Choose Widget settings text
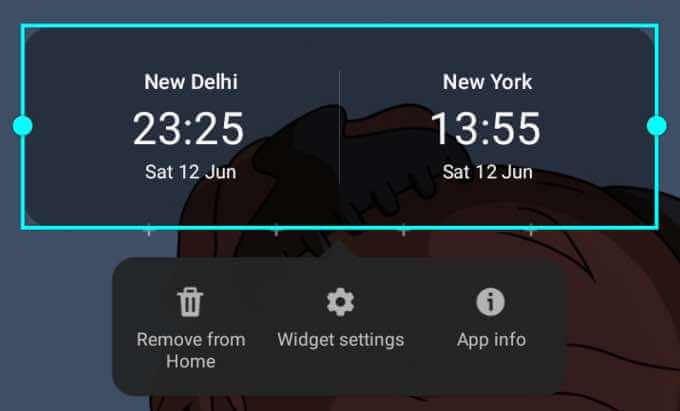This screenshot has height=411, width=680. pos(340,340)
